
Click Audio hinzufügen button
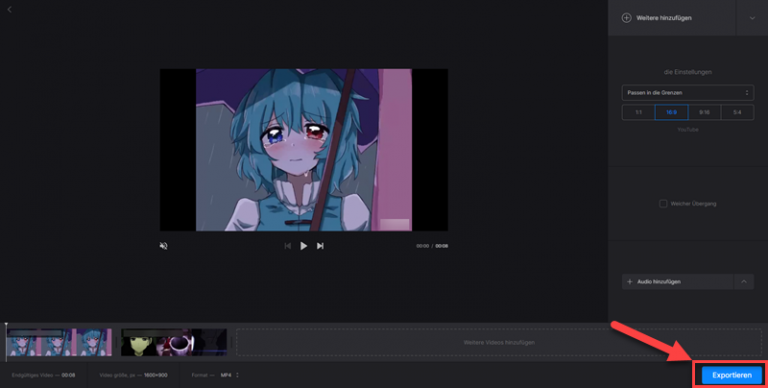click(677, 282)
